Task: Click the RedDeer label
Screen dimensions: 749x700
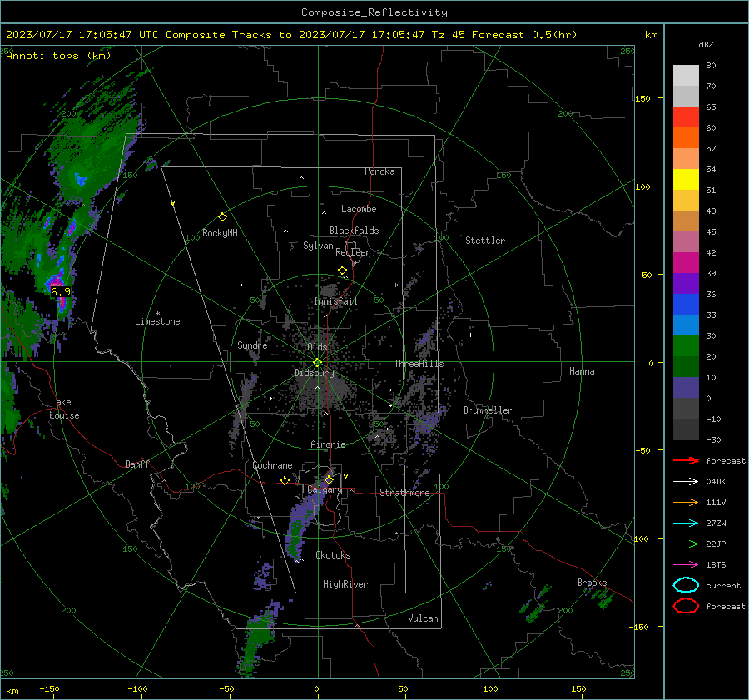Action: click(x=353, y=252)
